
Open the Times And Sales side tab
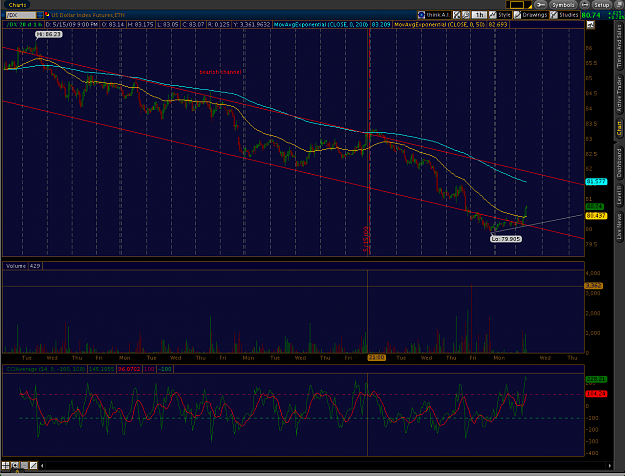pyautogui.click(x=619, y=46)
